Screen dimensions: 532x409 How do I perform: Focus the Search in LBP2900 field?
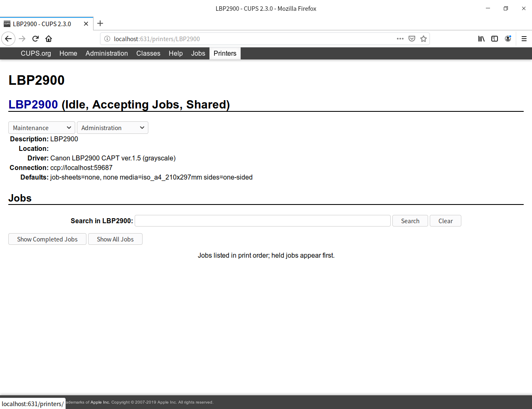263,221
